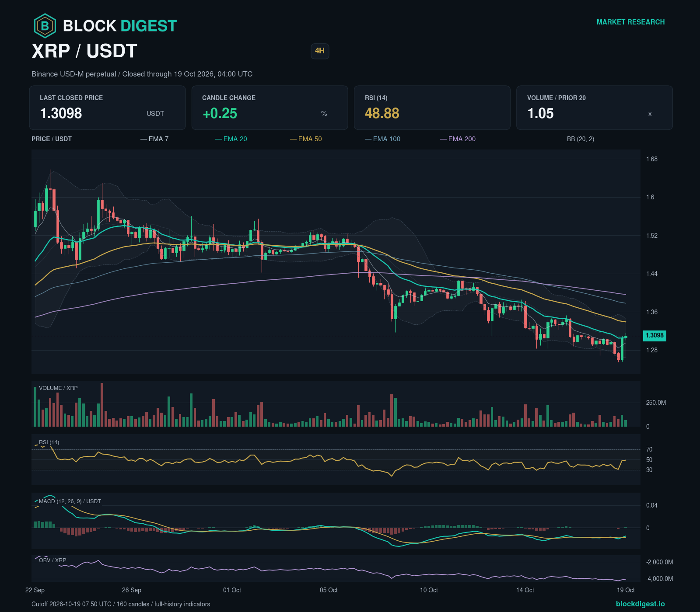The width and height of the screenshot is (700, 612).
Task: Click the CANDLE CHANGE card label
Action: [x=229, y=98]
